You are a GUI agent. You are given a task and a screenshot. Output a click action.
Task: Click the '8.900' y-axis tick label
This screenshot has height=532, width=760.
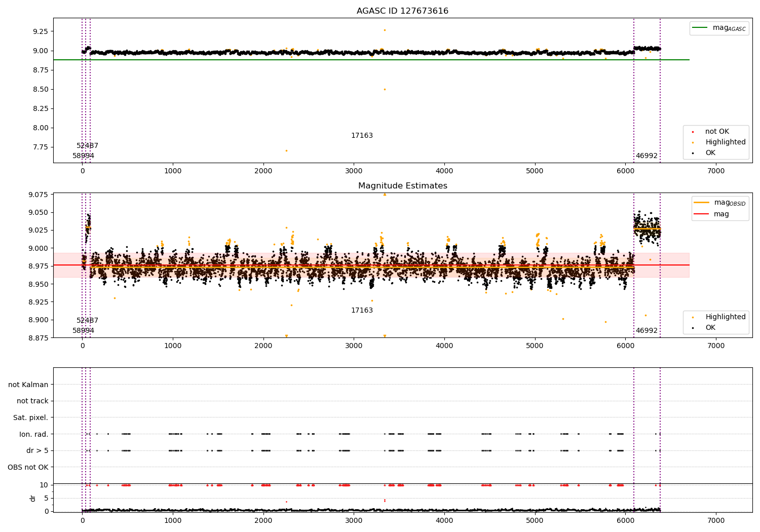[39, 320]
